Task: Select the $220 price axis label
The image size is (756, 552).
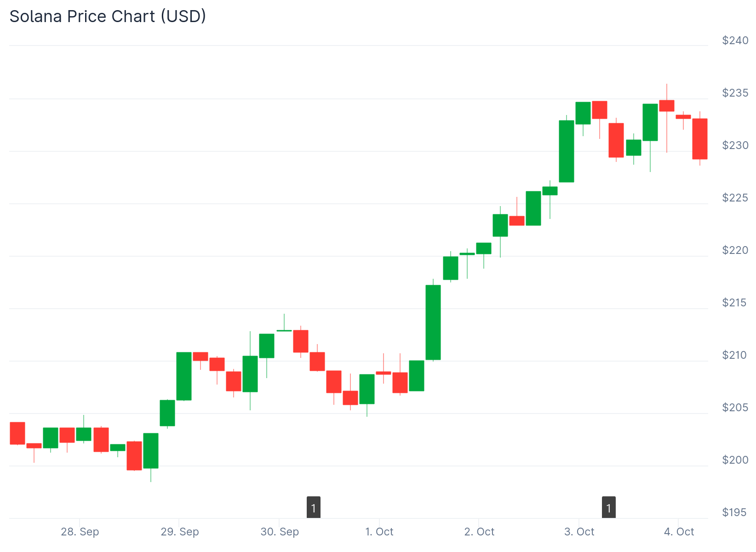Action: pyautogui.click(x=735, y=250)
